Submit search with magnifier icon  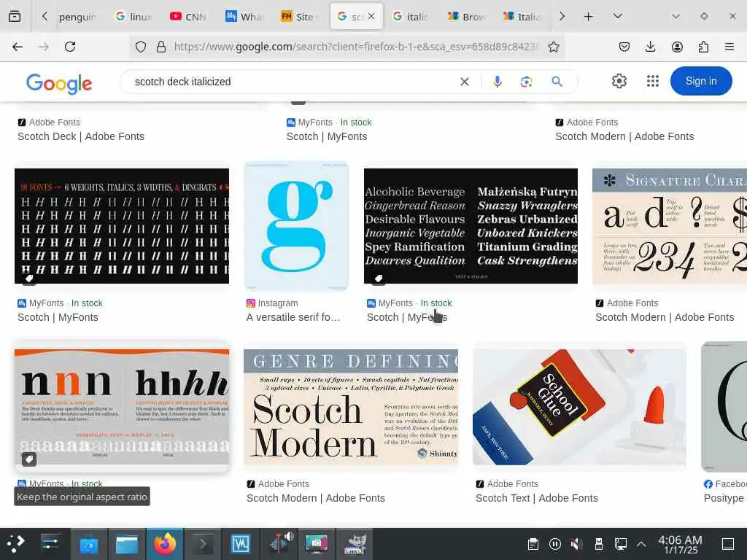click(x=557, y=82)
